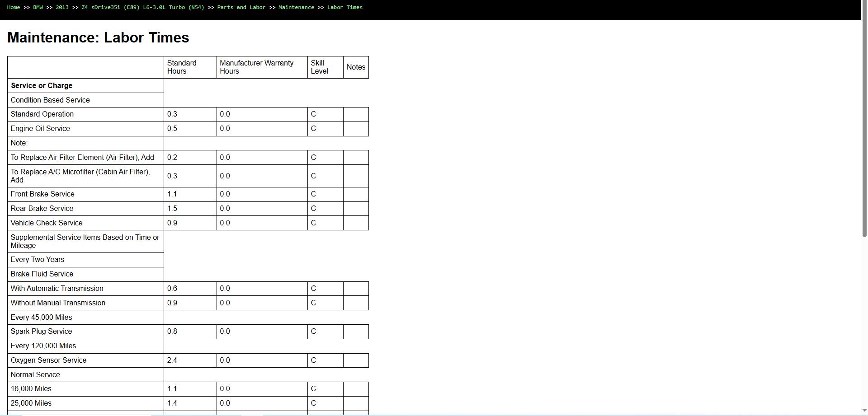Select the 'Vehicle Check Service' row label
868x416 pixels.
47,223
